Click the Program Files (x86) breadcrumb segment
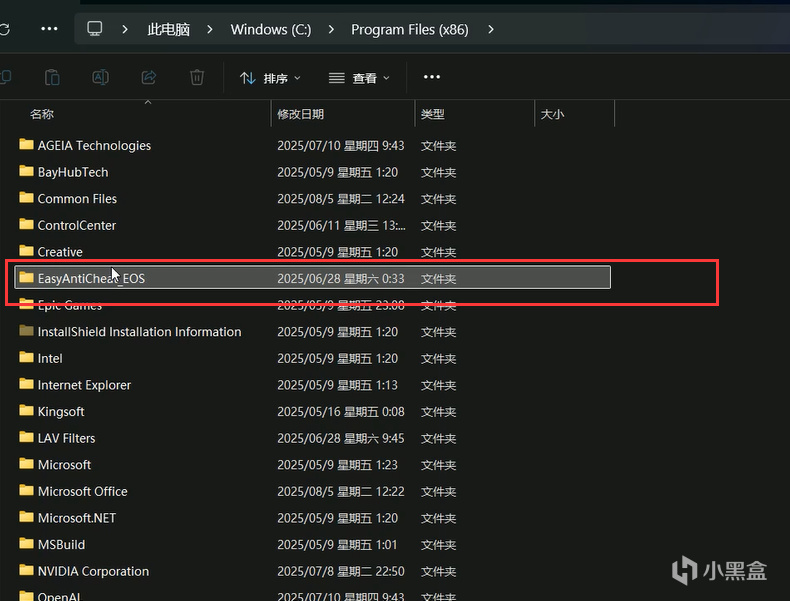The width and height of the screenshot is (790, 601). point(410,30)
